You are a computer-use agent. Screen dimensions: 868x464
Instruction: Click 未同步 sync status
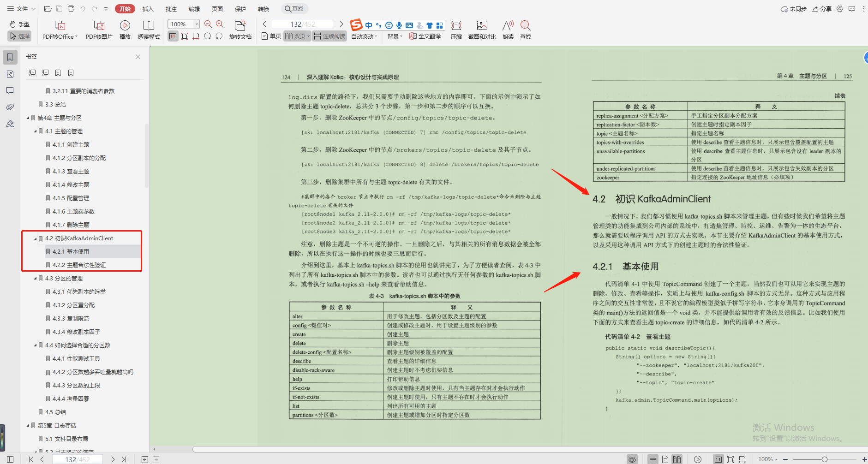point(793,9)
